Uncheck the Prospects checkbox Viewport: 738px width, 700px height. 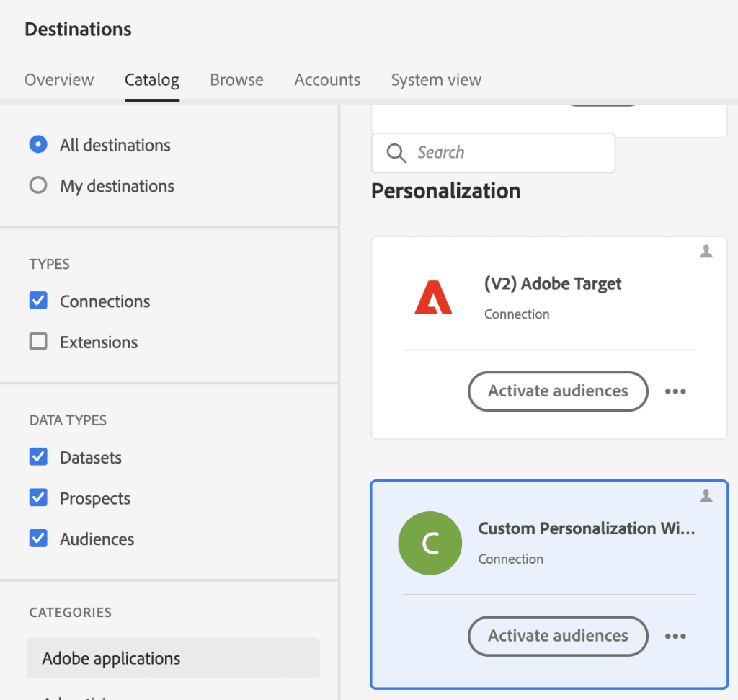pos(38,497)
